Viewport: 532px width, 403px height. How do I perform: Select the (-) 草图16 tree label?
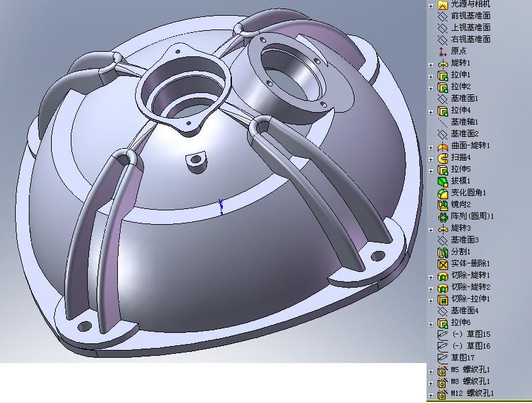pyautogui.click(x=471, y=346)
